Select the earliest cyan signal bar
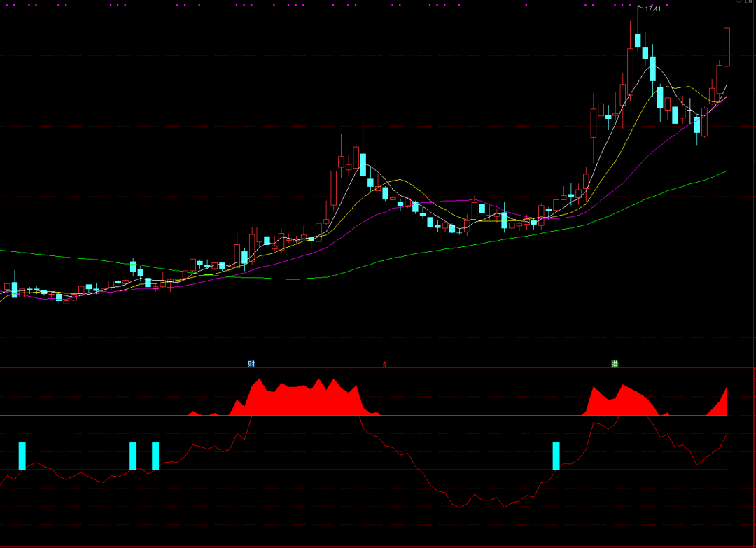The height and width of the screenshot is (548, 756). pyautogui.click(x=22, y=456)
